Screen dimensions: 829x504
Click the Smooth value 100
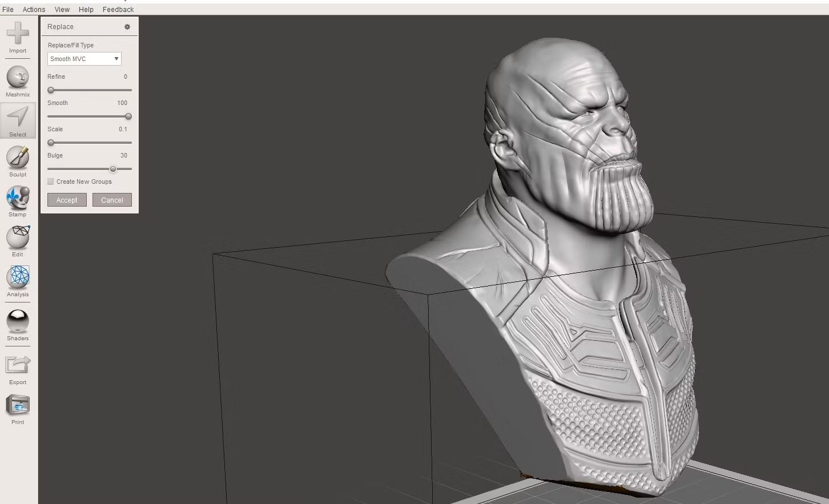click(122, 103)
